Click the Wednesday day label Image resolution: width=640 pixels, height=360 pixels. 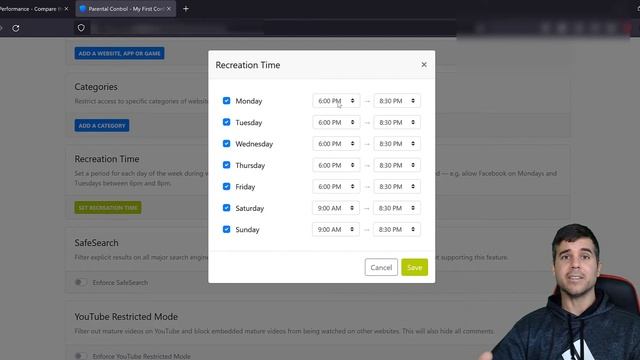(254, 144)
